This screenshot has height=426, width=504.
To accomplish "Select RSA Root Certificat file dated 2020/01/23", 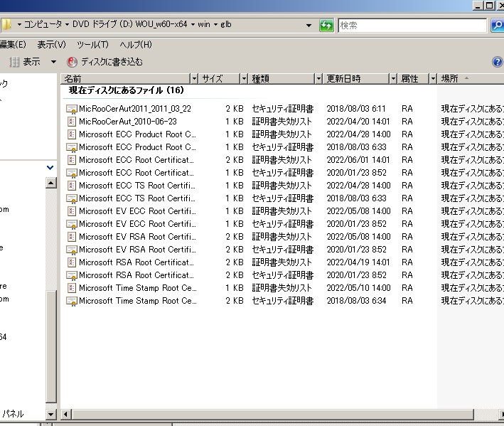I will click(136, 275).
